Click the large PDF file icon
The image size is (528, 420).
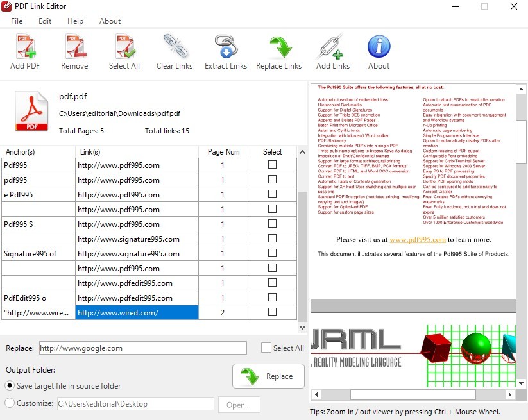click(x=31, y=112)
